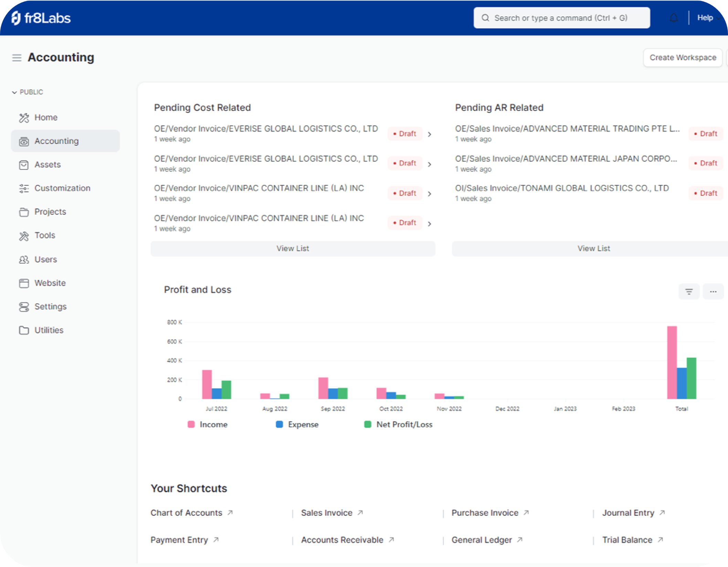The height and width of the screenshot is (567, 728).
Task: Open the Home workspace via its icon
Action: pyautogui.click(x=23, y=117)
